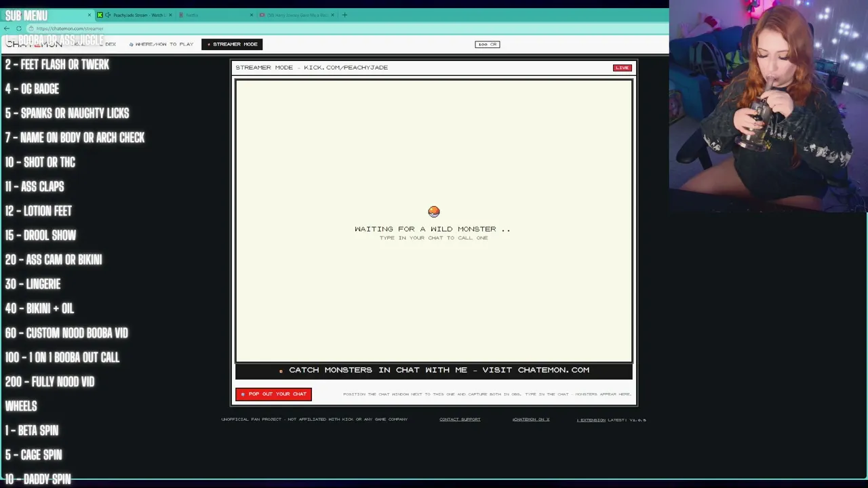This screenshot has width=868, height=488.
Task: Click 'Waiting for a wild monster' text
Action: (432, 229)
